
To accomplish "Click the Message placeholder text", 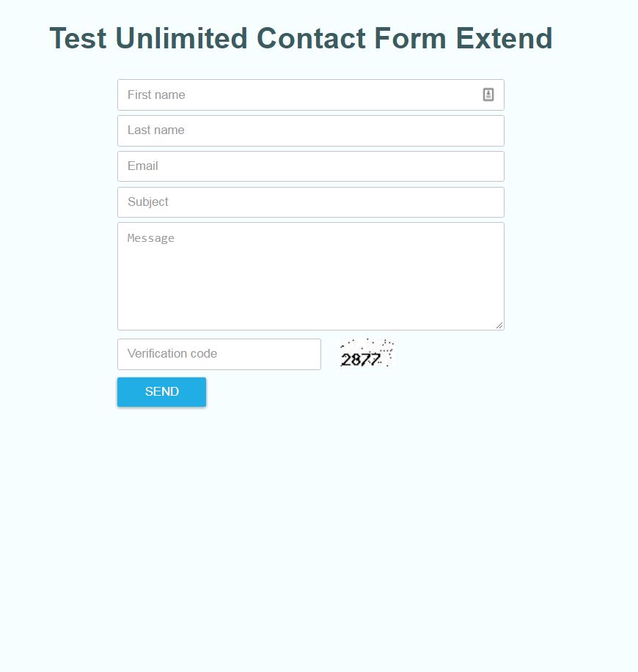I will tap(151, 238).
